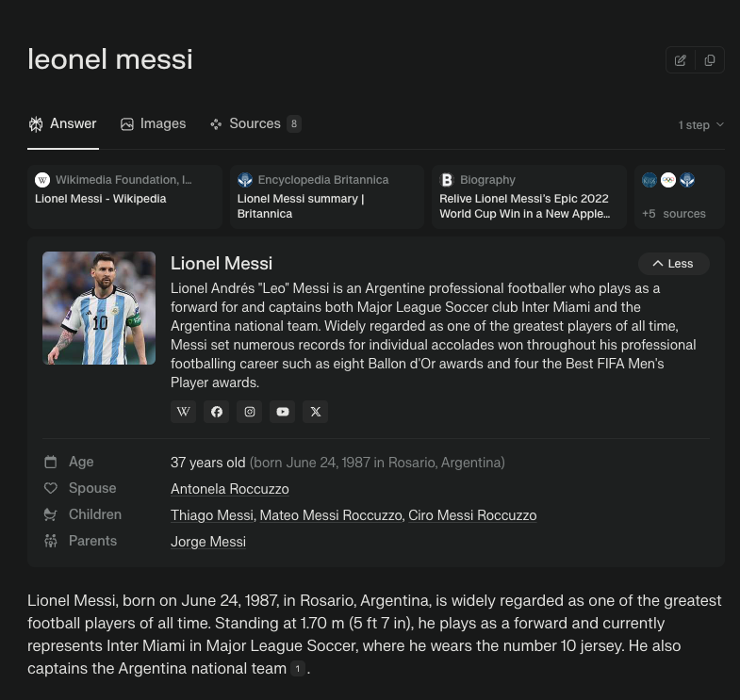Open the Lionel Messi photo thumbnail
The image size is (740, 700).
tap(99, 308)
